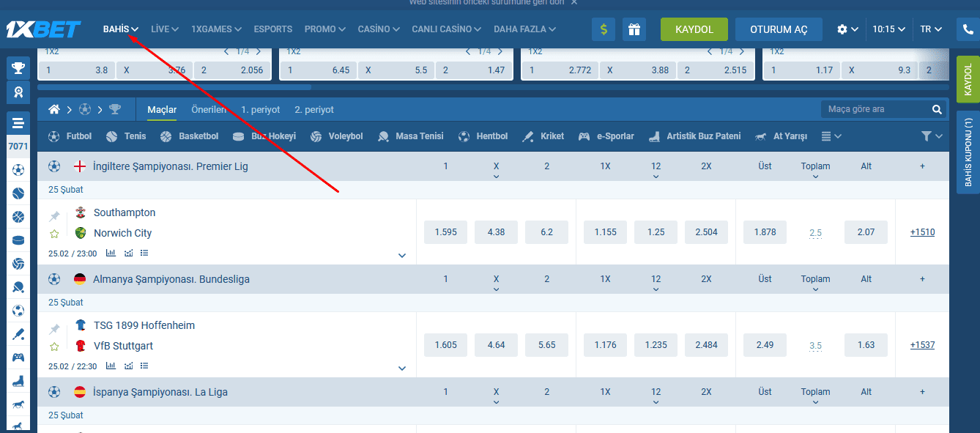Select the ice skate icon in left sidebar
Image resolution: width=980 pixels, height=433 pixels.
click(x=18, y=381)
